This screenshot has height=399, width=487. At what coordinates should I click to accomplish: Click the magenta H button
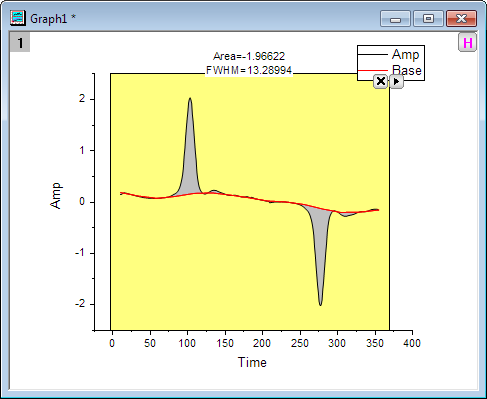tap(468, 43)
